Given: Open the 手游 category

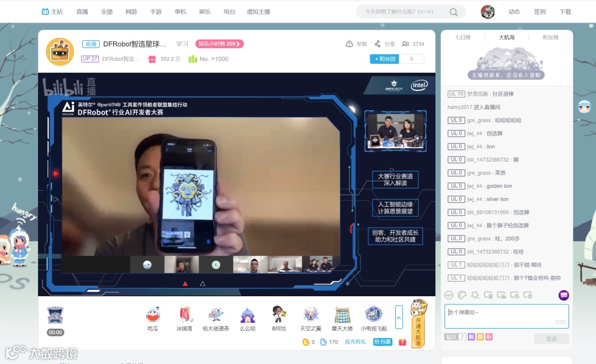Looking at the screenshot, I should point(156,12).
